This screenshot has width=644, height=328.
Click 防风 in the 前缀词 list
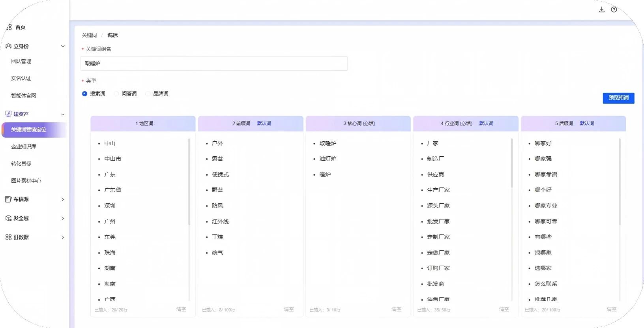tap(217, 206)
